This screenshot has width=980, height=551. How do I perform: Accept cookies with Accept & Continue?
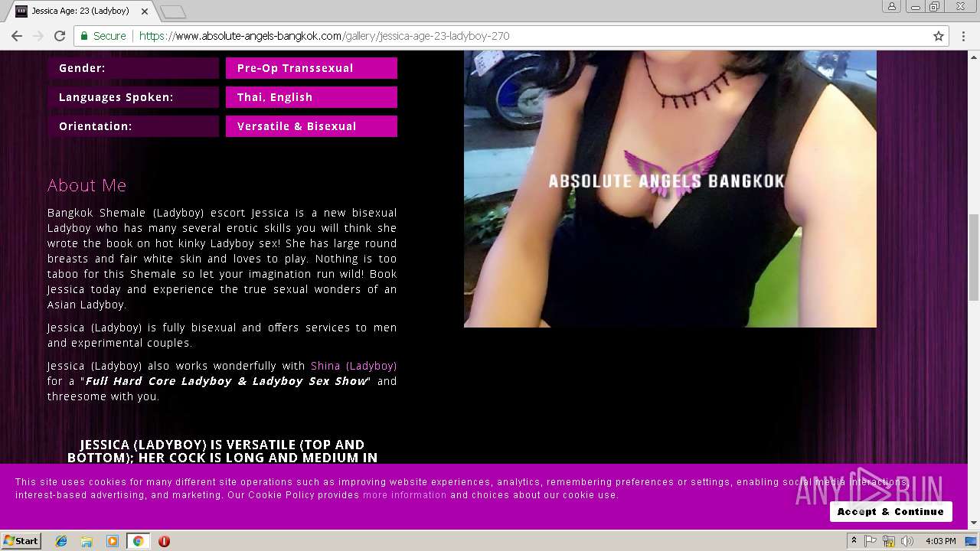pos(890,511)
